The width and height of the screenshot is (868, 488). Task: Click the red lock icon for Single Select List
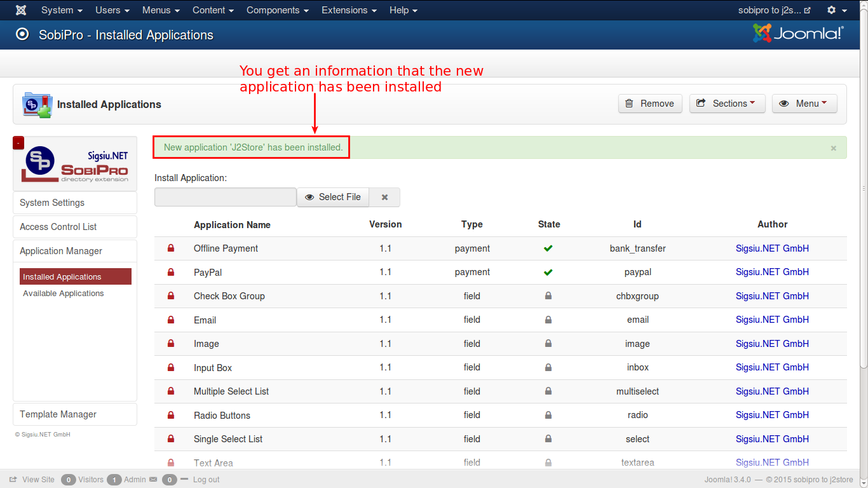point(170,439)
